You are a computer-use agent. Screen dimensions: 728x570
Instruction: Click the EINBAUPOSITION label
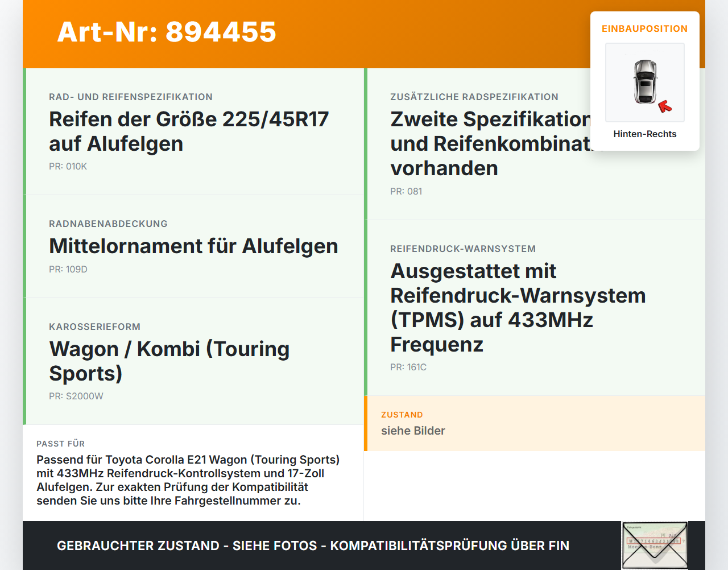pos(645,28)
